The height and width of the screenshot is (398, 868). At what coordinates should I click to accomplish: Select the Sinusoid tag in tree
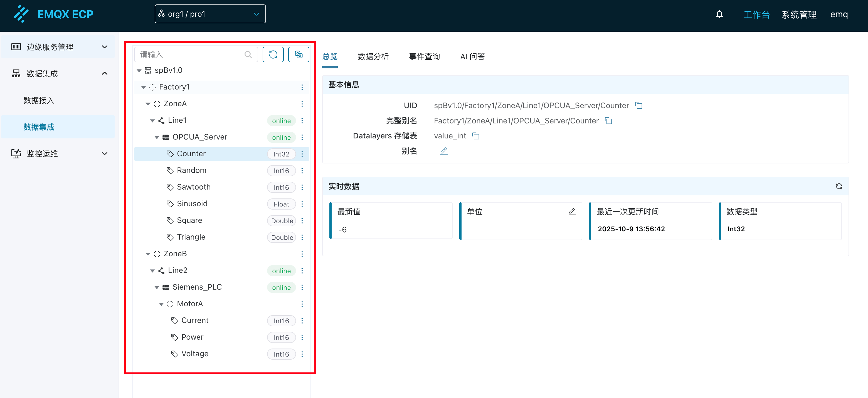[192, 204]
